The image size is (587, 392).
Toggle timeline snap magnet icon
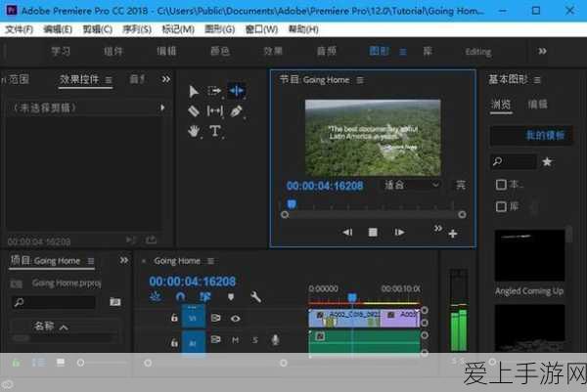pyautogui.click(x=180, y=297)
